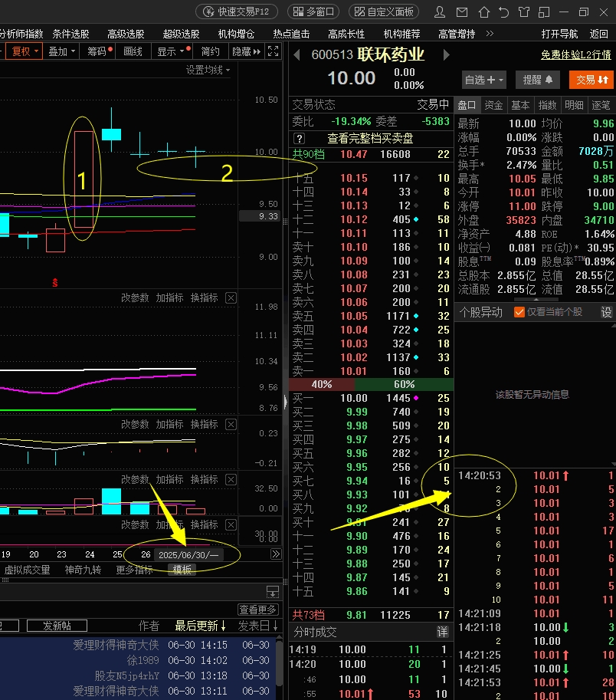
Task: Switch to the 明细 tab
Action: click(x=574, y=105)
